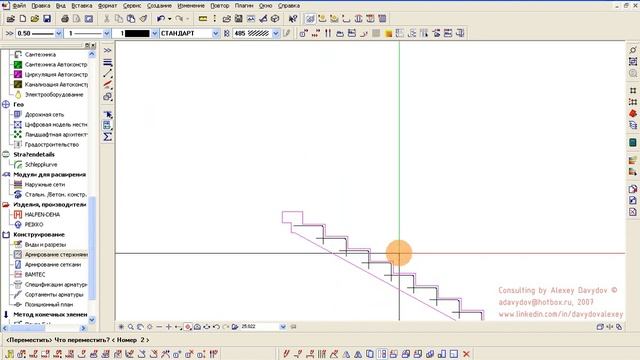This screenshot has height=360, width=640.
Task: Click the zoom magnifier icon below the viewport
Action: click(131, 327)
